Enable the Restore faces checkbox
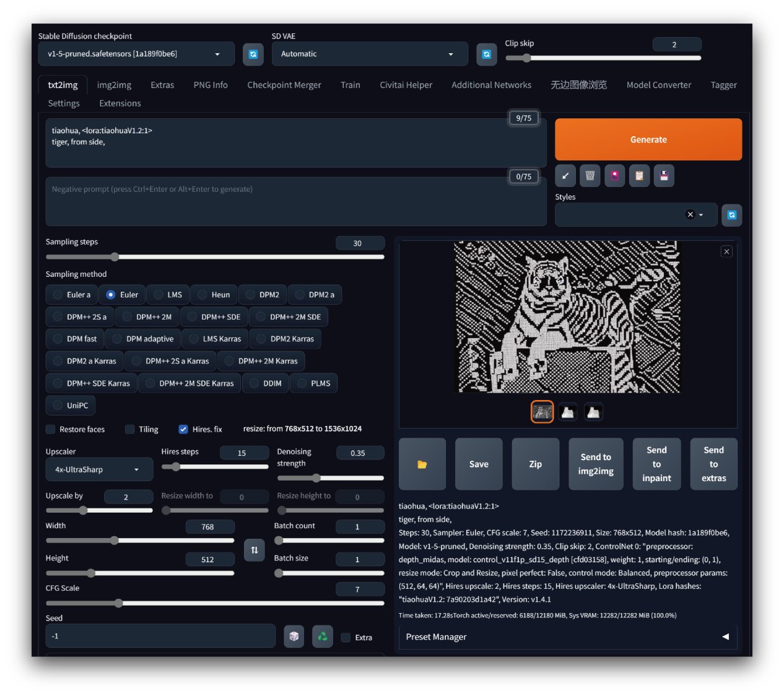 point(51,429)
